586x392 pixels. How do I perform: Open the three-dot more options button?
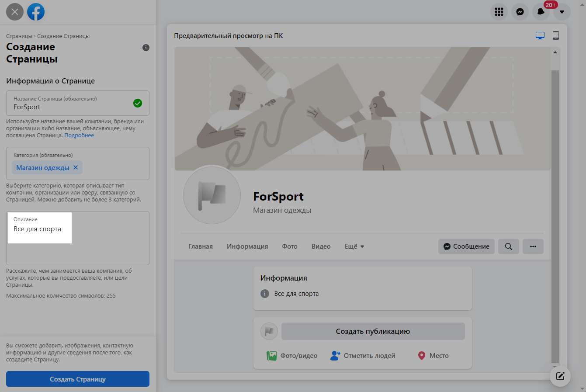(x=533, y=246)
